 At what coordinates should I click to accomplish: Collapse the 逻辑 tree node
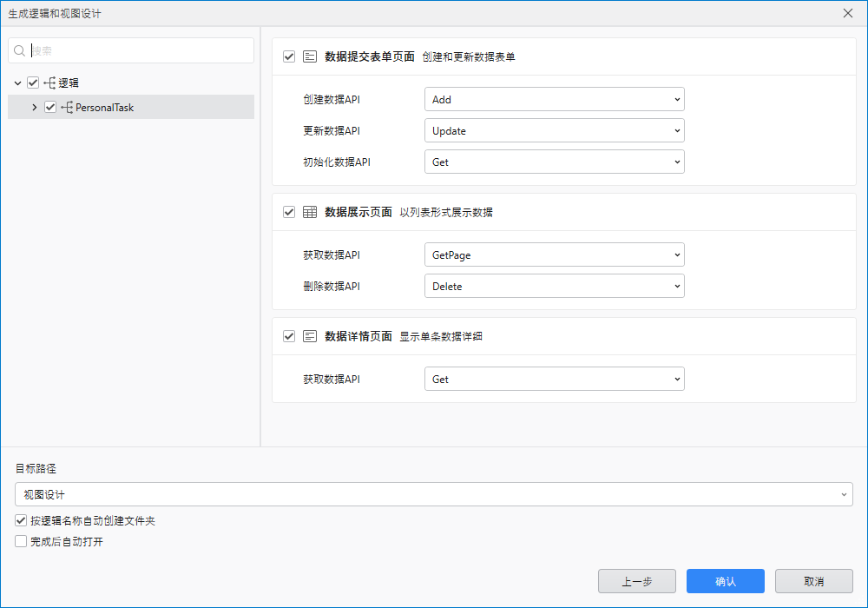(x=17, y=83)
